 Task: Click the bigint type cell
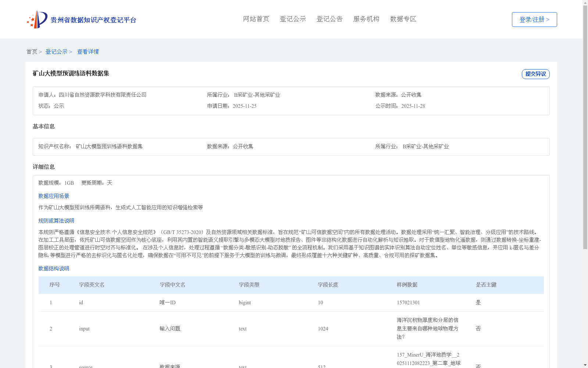[x=245, y=302]
